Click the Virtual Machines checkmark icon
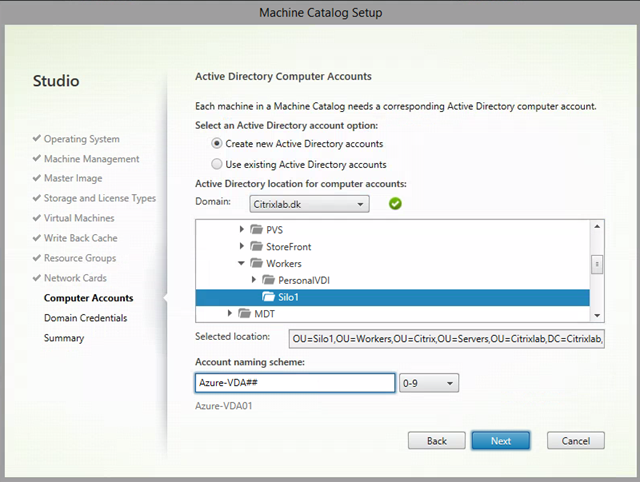 coord(37,218)
